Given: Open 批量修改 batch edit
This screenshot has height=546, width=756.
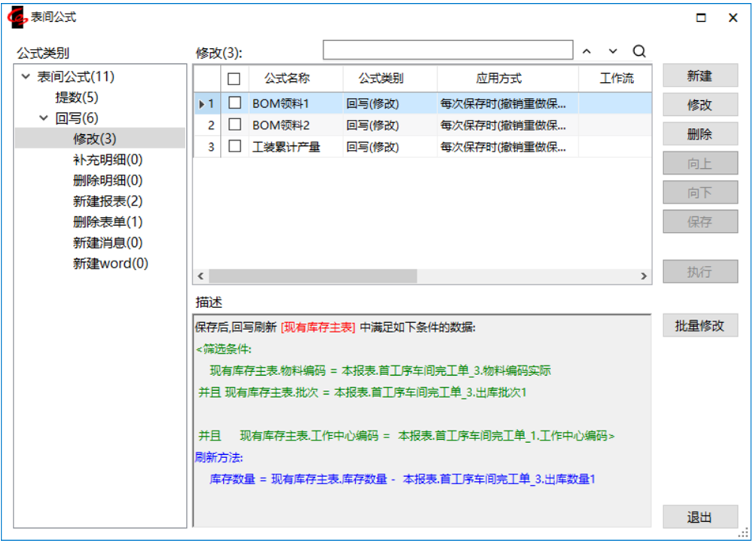Looking at the screenshot, I should pyautogui.click(x=700, y=326).
